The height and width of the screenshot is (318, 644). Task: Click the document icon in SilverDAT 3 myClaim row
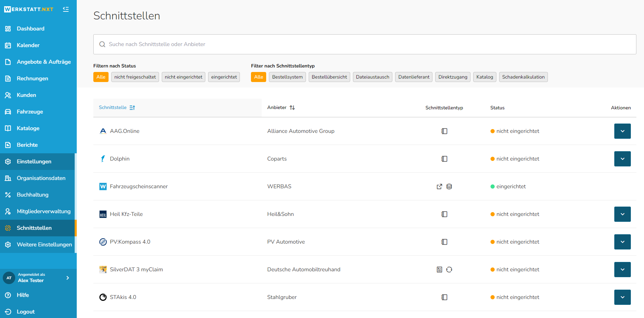point(439,270)
